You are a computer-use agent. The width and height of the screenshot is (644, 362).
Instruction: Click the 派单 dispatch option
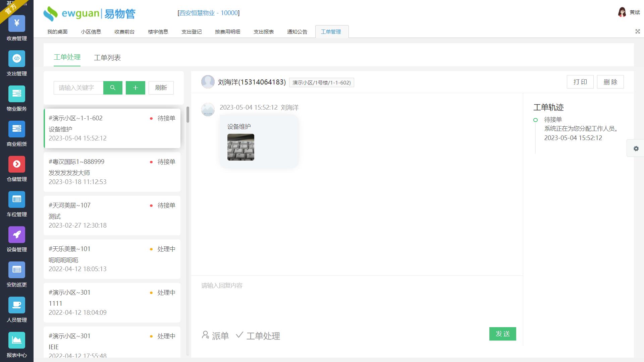point(215,336)
